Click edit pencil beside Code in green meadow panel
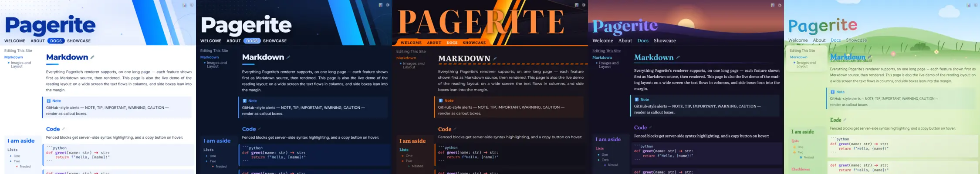 click(845, 120)
